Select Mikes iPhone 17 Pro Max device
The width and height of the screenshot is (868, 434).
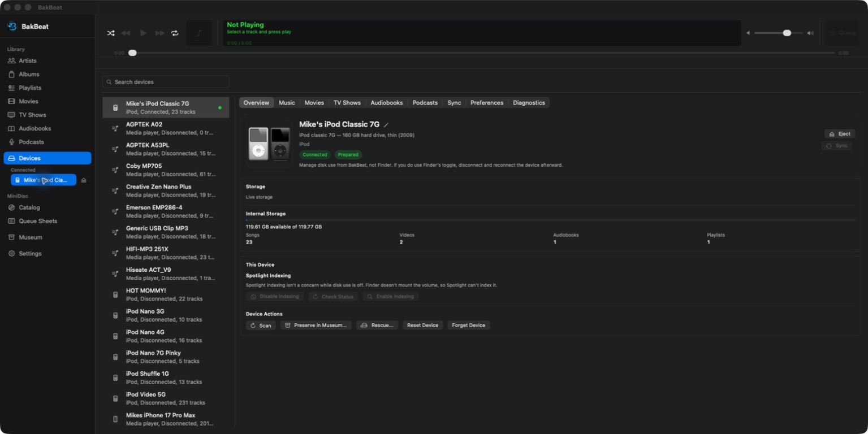[x=166, y=419]
